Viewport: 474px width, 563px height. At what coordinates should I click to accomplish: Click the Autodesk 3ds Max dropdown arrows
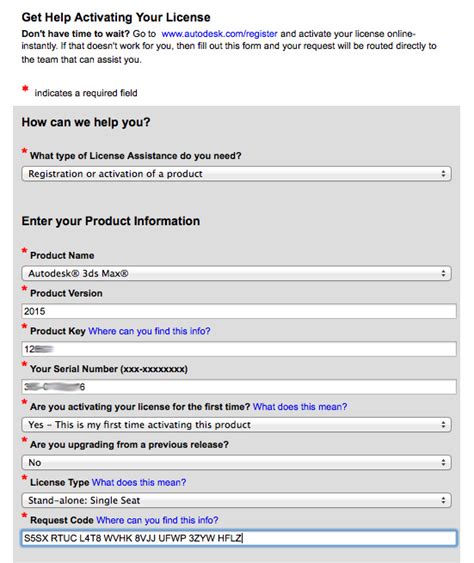click(x=443, y=274)
